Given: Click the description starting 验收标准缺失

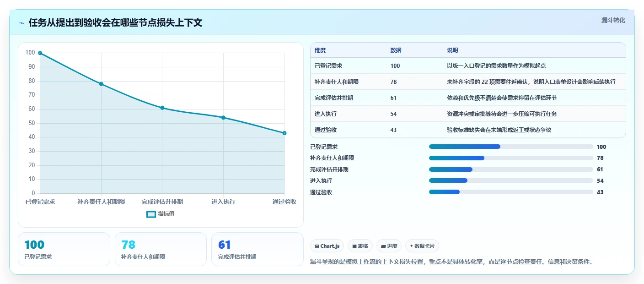Looking at the screenshot, I should pyautogui.click(x=499, y=130).
